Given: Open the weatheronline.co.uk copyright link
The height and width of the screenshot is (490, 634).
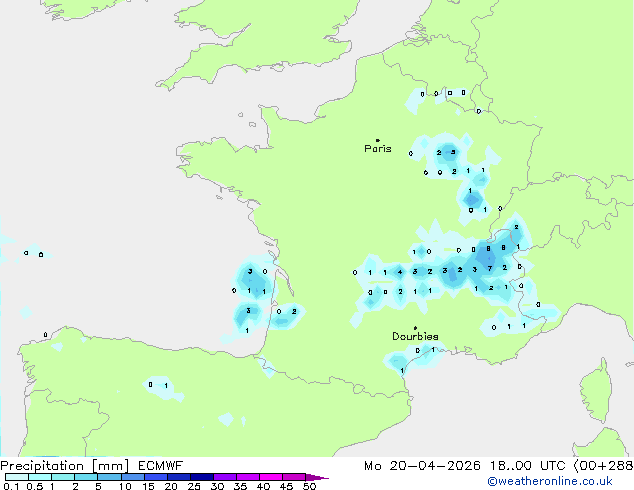Looking at the screenshot, I should pyautogui.click(x=550, y=481).
